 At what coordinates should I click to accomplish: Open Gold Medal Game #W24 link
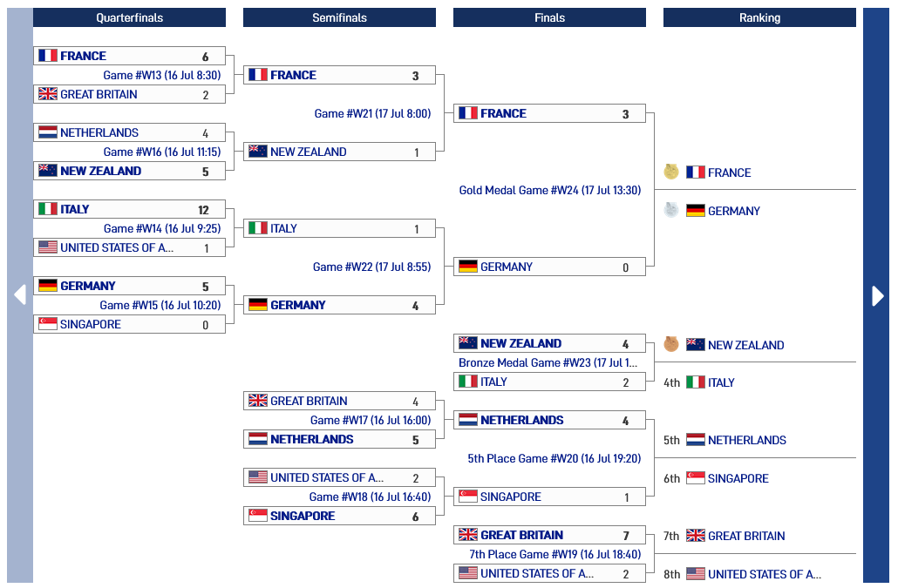coord(550,190)
